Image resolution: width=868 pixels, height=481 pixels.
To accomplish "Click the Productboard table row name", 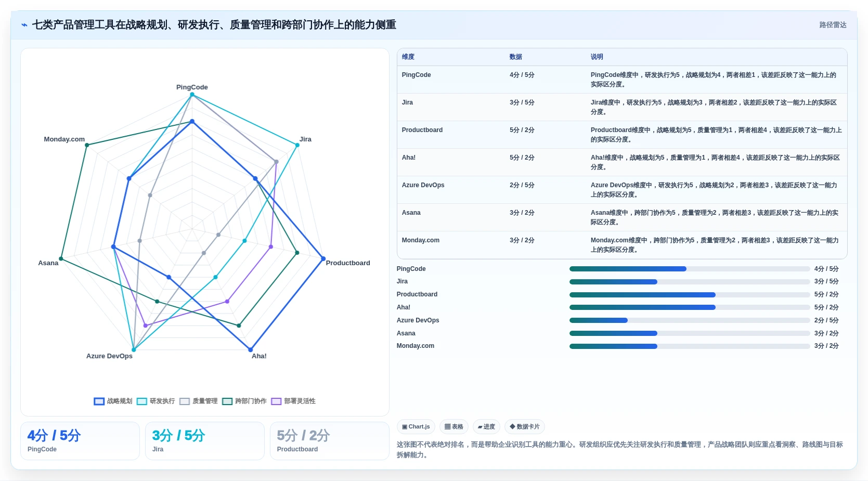I will click(422, 130).
